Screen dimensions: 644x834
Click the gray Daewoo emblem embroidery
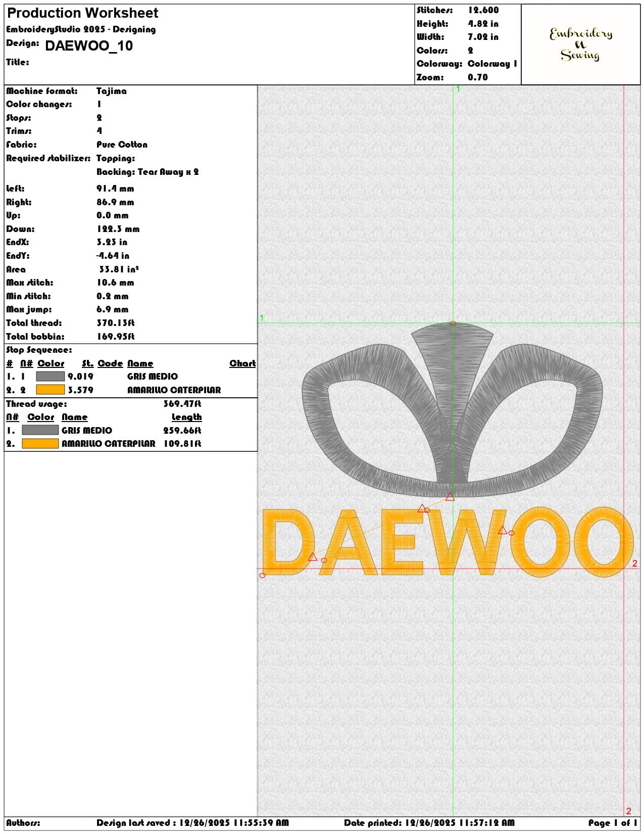(453, 409)
